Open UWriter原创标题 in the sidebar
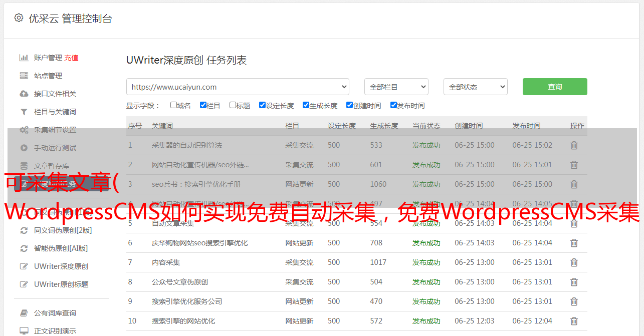Screen dimensions: 644x336 (61, 284)
